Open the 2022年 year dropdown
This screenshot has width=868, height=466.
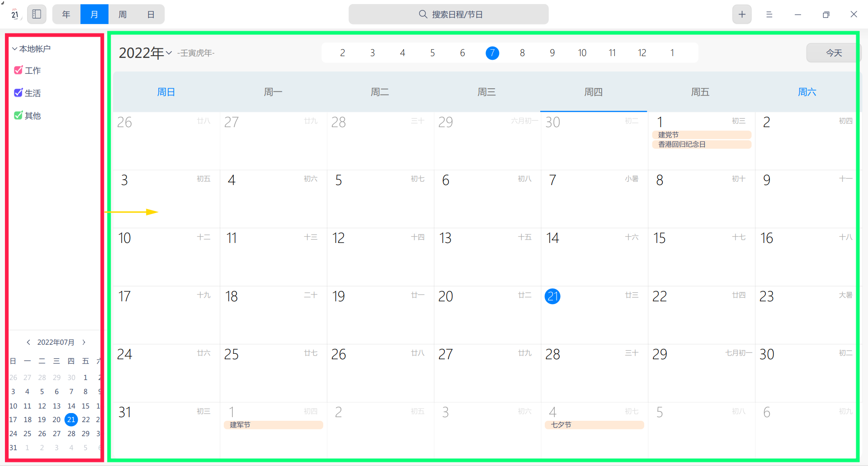pyautogui.click(x=146, y=53)
